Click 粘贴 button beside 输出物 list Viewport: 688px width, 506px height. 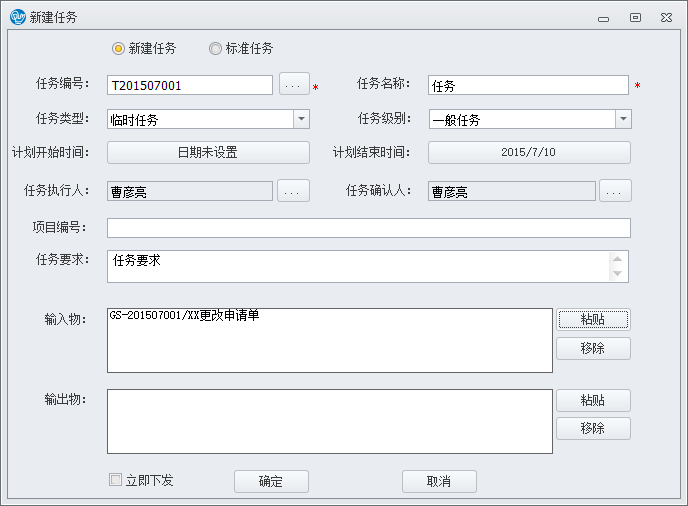[x=593, y=400]
